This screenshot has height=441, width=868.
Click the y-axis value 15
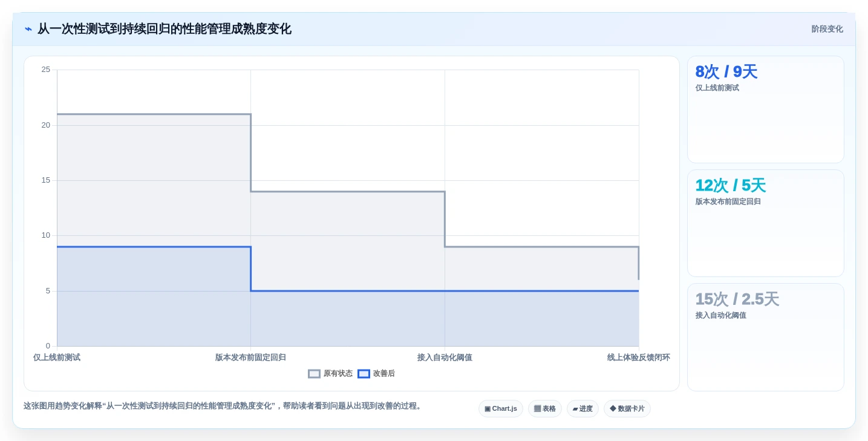coord(46,180)
